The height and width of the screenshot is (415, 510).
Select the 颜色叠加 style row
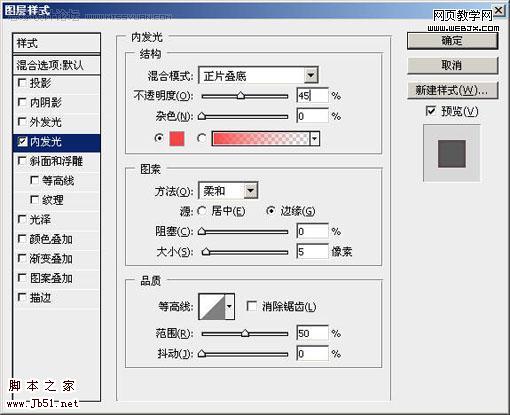[x=56, y=239]
